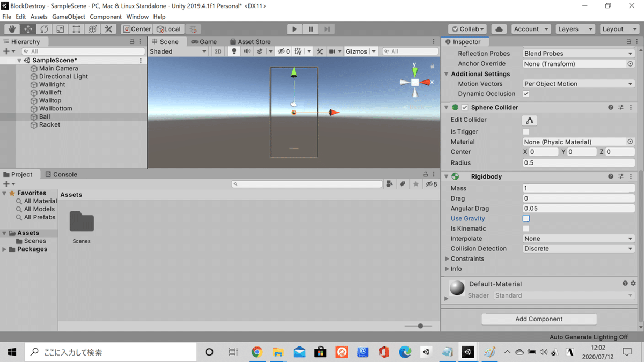The height and width of the screenshot is (362, 644).
Task: Open Rigidbody component context menu
Action: click(631, 176)
